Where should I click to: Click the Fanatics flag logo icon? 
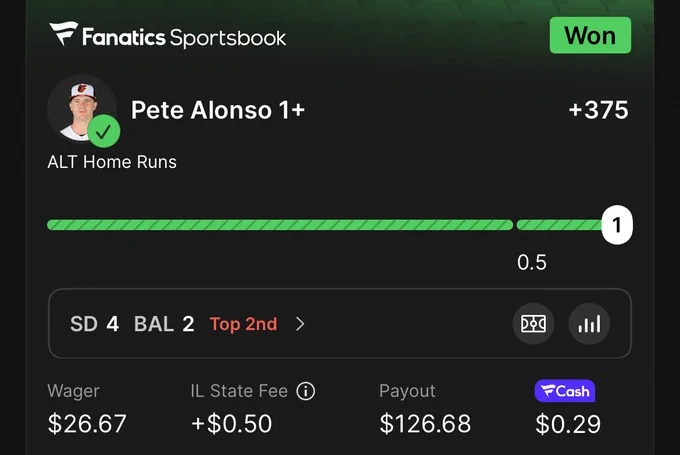(63, 33)
